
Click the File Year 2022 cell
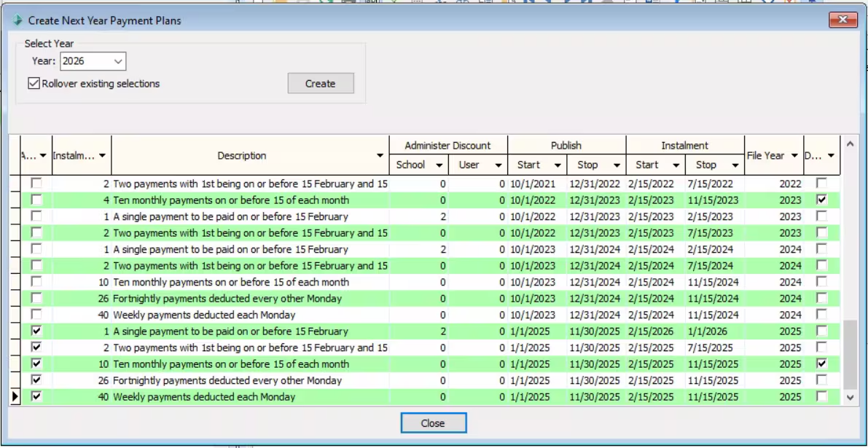[x=774, y=183]
